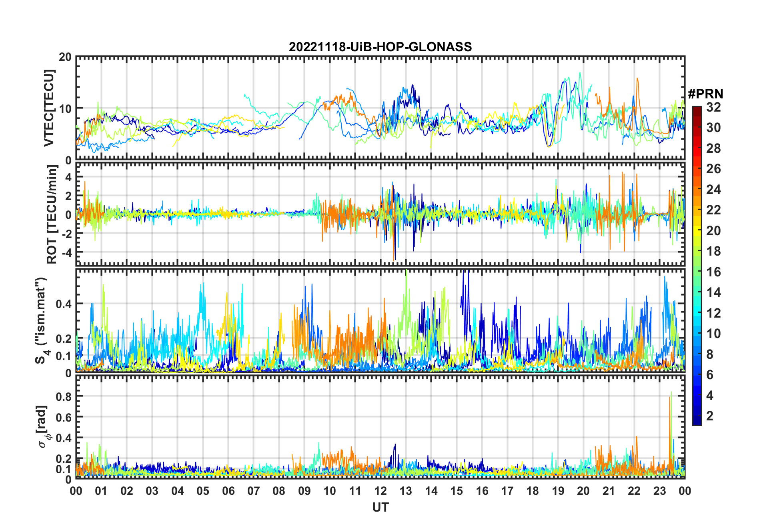Click the ROT [TECU/min] y-axis label

coord(52,214)
